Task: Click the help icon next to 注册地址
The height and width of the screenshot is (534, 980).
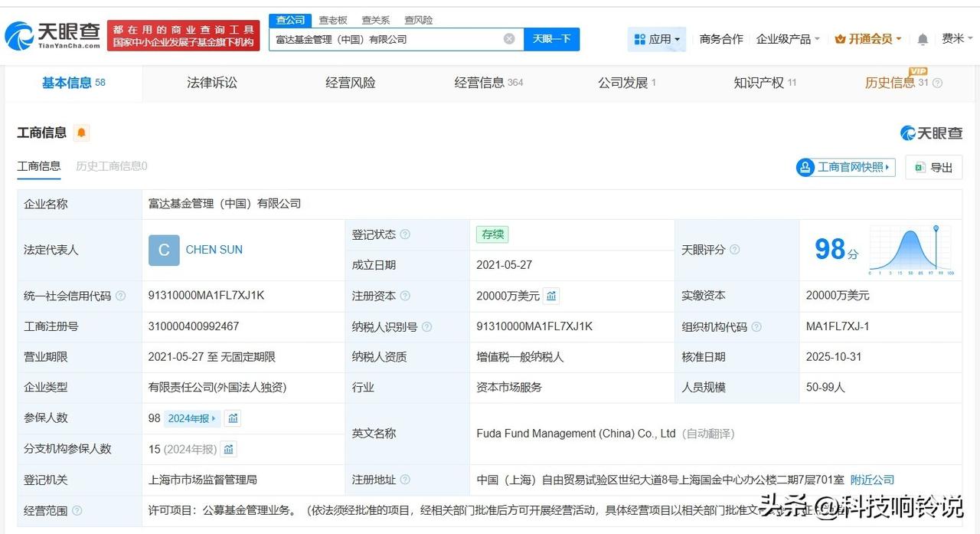Action: coord(405,480)
